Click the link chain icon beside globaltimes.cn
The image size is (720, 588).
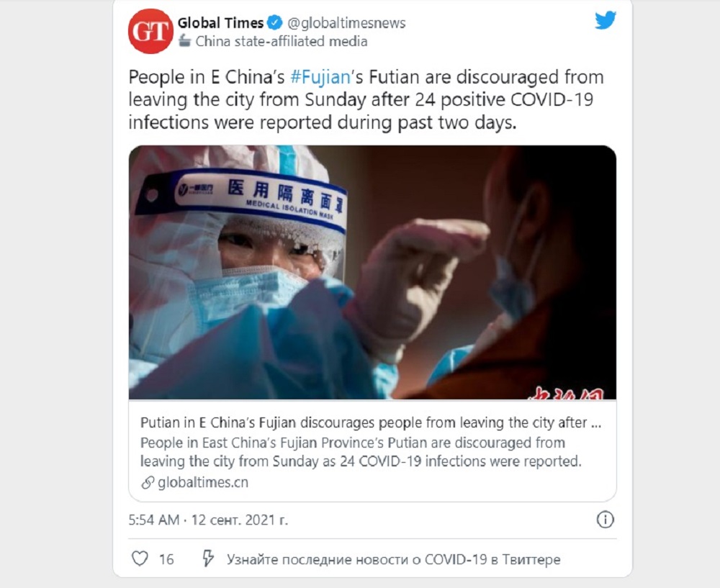(148, 482)
